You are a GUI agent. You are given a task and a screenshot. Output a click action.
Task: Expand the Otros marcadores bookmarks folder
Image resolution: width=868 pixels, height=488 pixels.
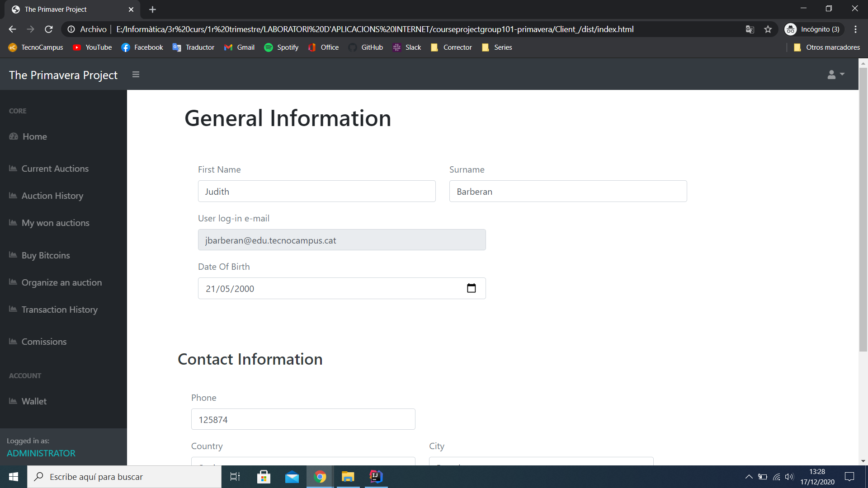(x=827, y=47)
